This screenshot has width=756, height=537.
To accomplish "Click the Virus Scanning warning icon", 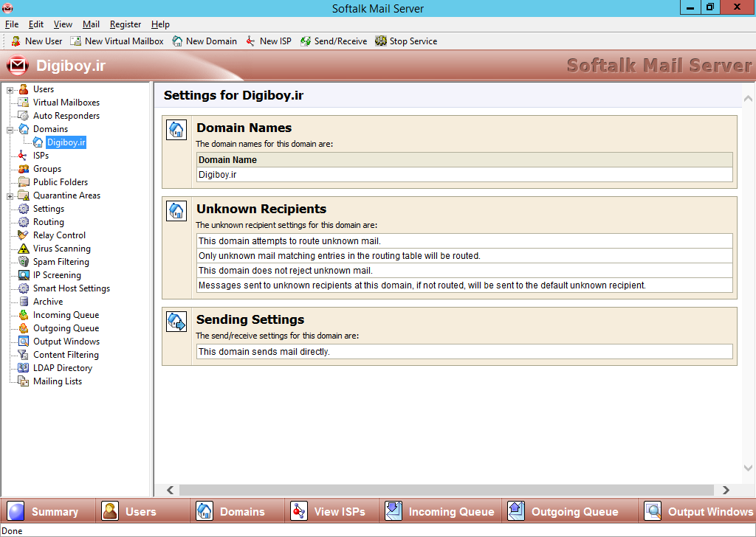I will click(24, 249).
